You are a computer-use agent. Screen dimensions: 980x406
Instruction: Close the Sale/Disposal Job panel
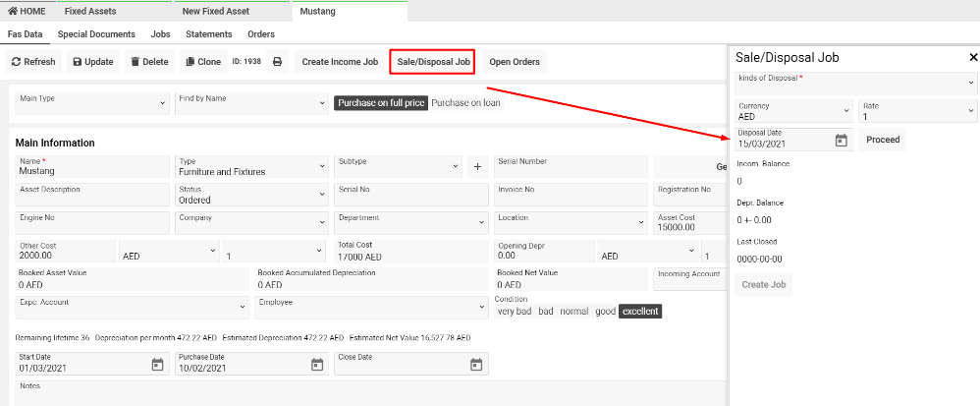tap(972, 58)
